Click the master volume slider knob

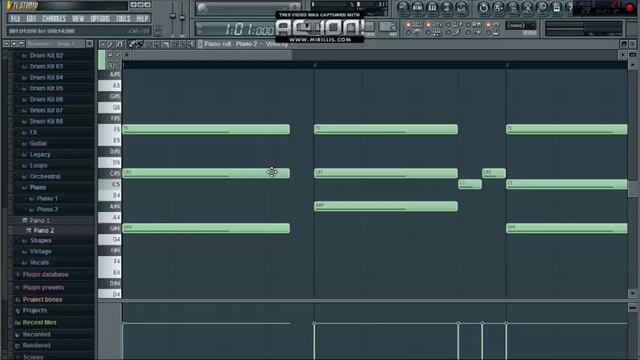173,16
